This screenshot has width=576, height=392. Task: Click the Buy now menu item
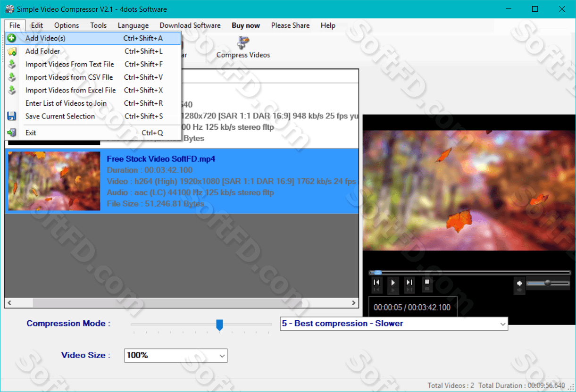(246, 25)
